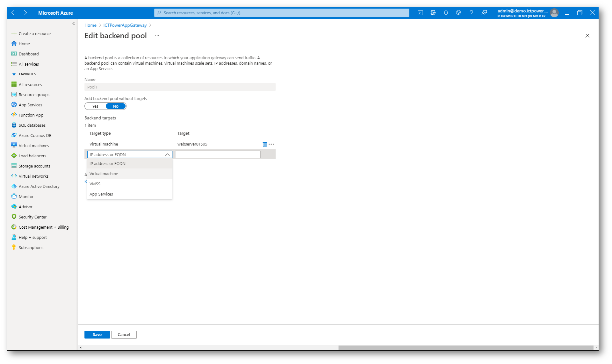Open the notifications bell

(x=446, y=13)
